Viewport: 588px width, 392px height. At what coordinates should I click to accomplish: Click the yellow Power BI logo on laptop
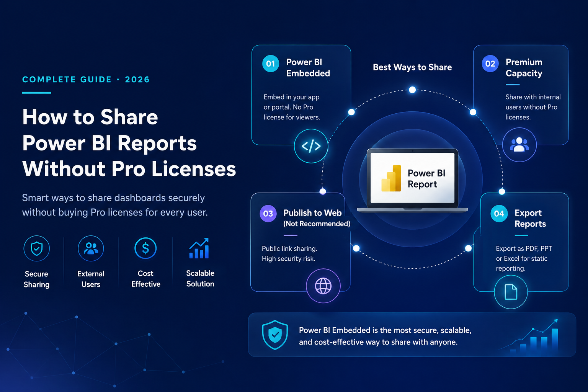pos(391,178)
